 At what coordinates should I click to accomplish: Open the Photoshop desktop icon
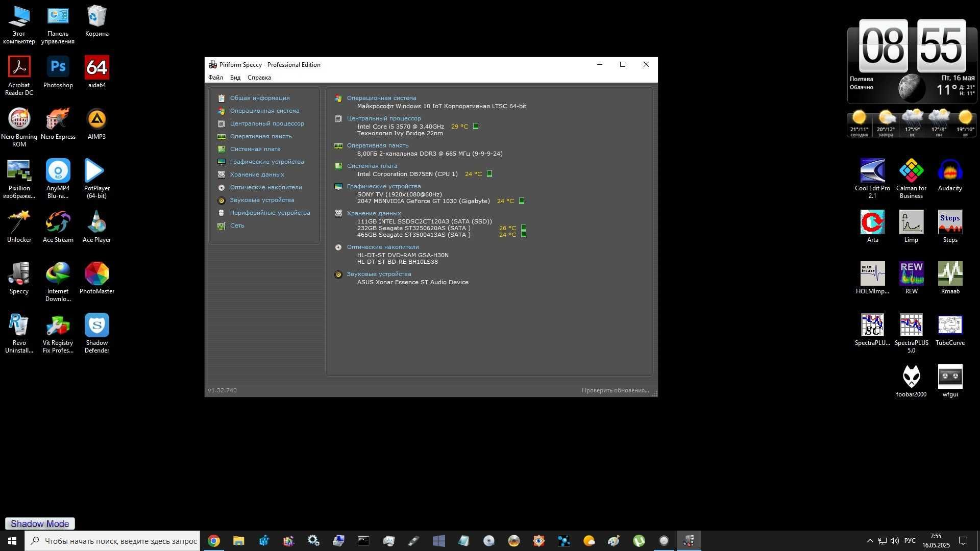[x=58, y=72]
